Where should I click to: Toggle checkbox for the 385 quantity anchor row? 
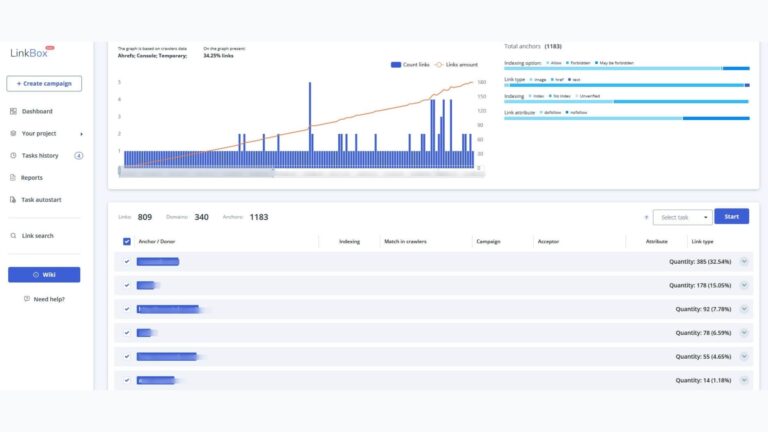click(x=127, y=262)
